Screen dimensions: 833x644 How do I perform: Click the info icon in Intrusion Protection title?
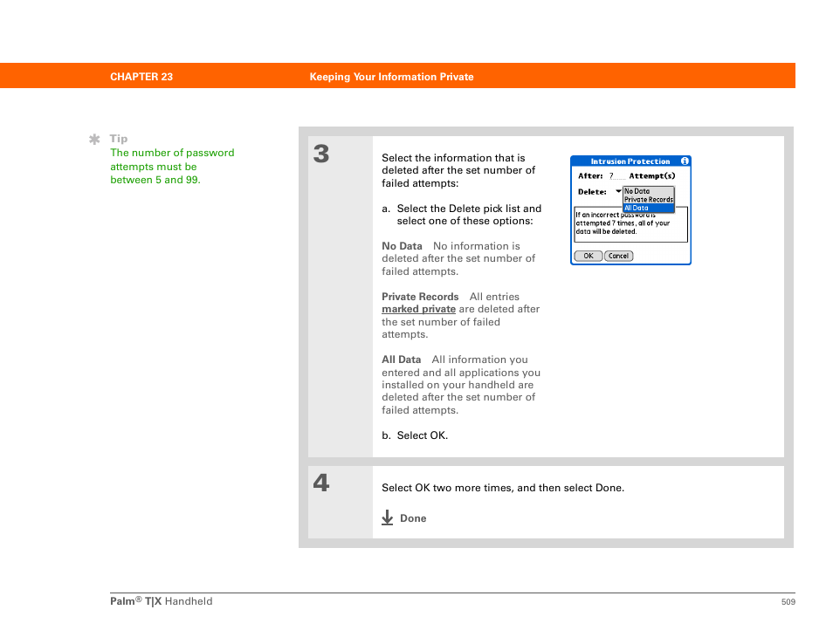point(685,161)
